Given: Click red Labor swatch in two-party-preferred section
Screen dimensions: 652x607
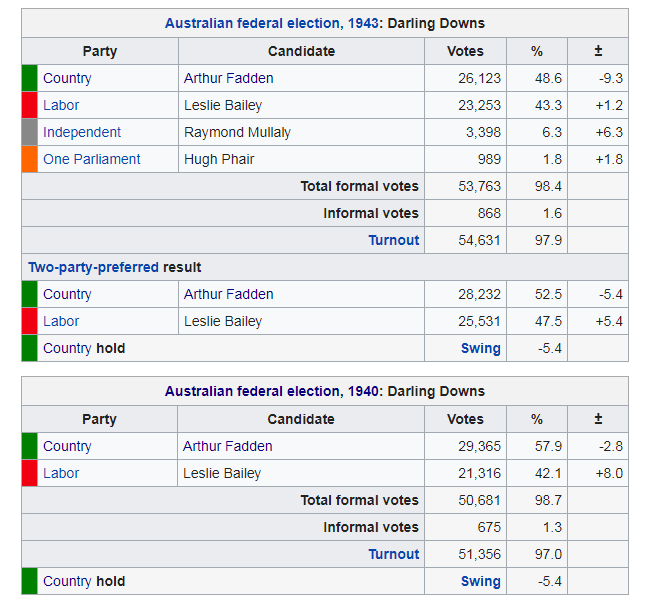Looking at the screenshot, I should (29, 321).
